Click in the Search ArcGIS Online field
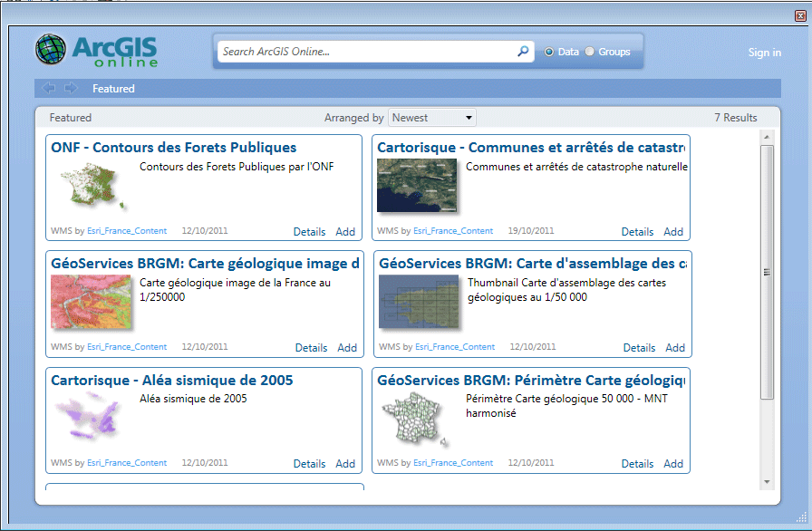Screen dimensions: 812x531 click(367, 52)
